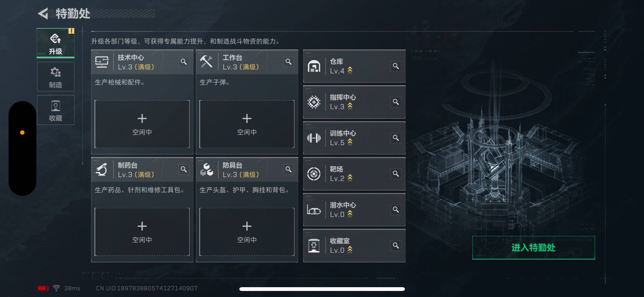The width and height of the screenshot is (644, 297).
Task: Choose the 靶场 Lv.2 card
Action: point(354,174)
